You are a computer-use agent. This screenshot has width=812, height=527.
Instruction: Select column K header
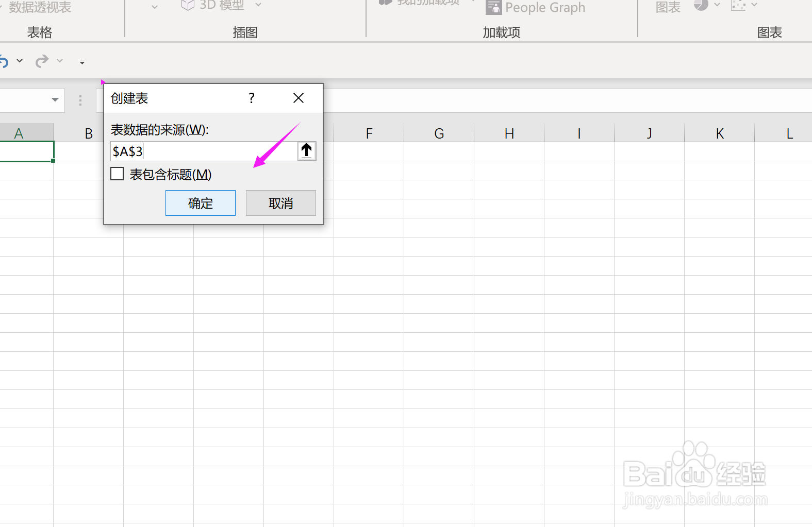coord(720,133)
